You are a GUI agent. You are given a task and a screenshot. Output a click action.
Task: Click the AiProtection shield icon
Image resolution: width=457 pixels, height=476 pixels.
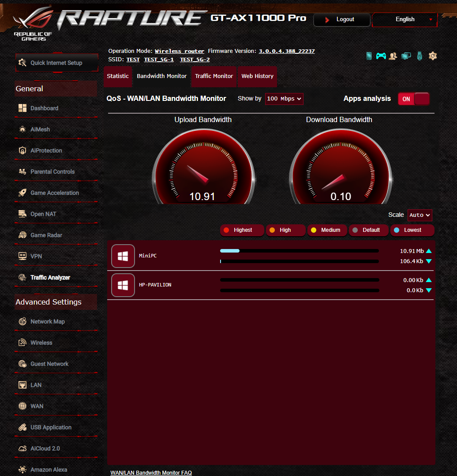click(22, 151)
